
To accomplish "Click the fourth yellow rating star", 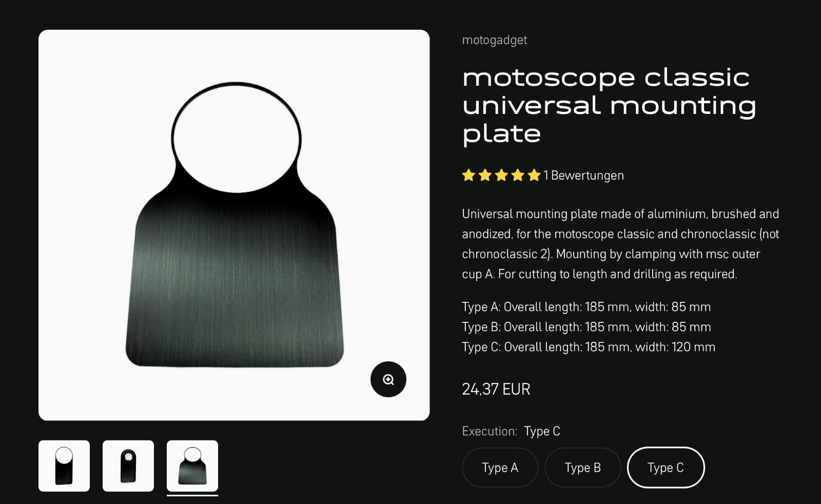I will click(x=518, y=176).
